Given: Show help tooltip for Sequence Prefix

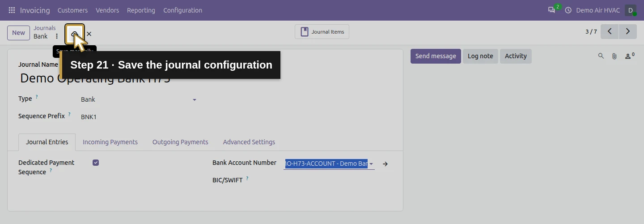Looking at the screenshot, I should pos(69,114).
